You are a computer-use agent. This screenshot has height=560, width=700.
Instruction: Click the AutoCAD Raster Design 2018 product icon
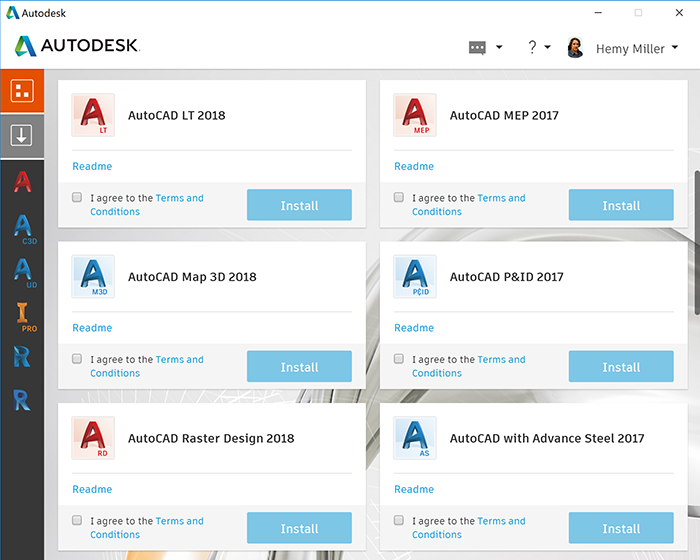coord(93,438)
